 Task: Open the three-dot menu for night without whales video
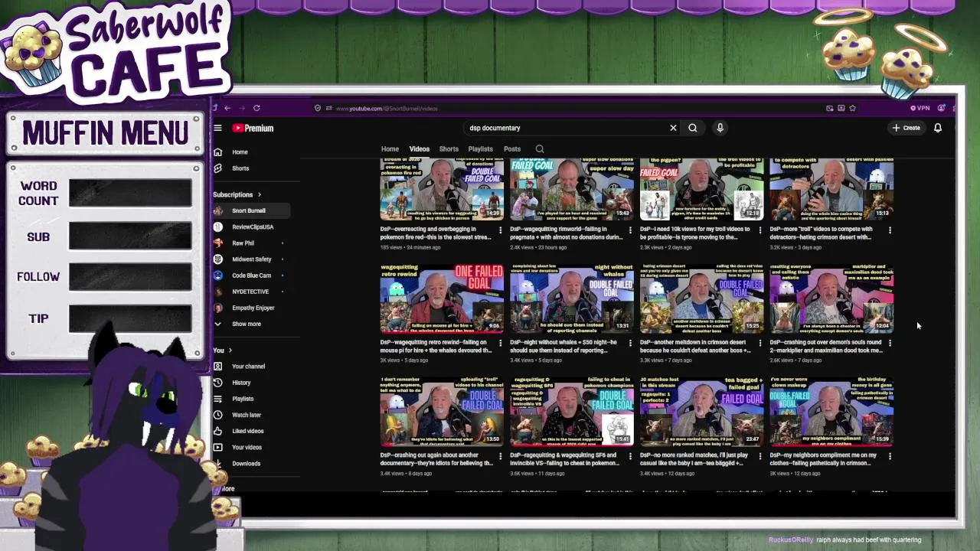coord(630,343)
